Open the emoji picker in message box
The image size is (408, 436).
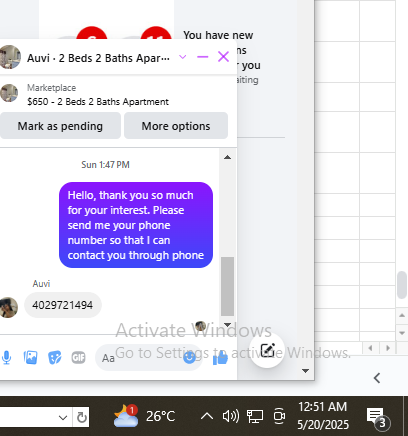(x=190, y=358)
